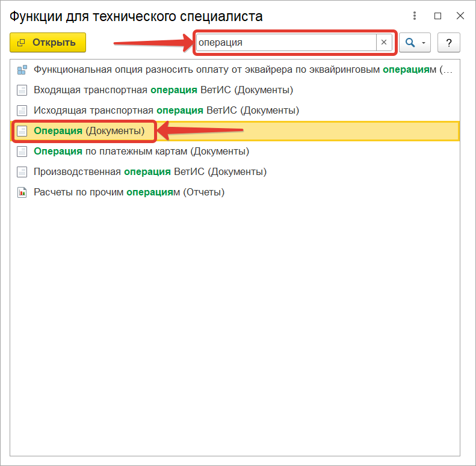Open help with the question mark button
476x466 pixels.
(x=448, y=43)
